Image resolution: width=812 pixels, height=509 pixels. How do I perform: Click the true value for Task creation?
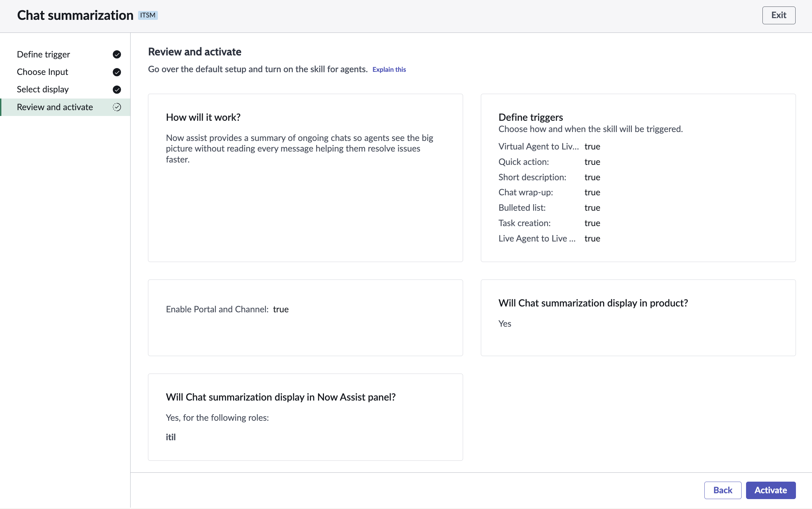(592, 223)
